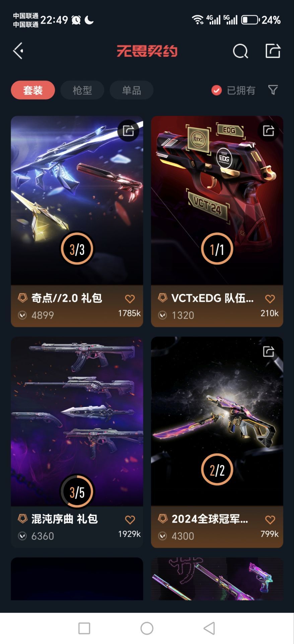Tap the top-bar share icon
Screen dimensions: 294x644
pos(273,51)
